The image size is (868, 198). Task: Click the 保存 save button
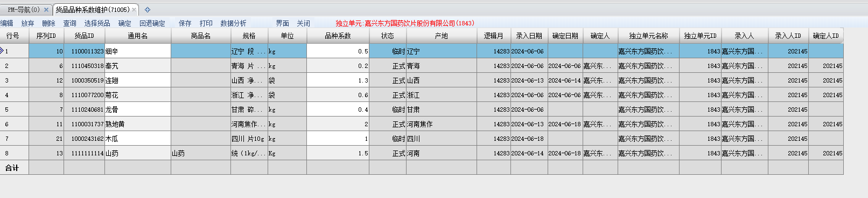[x=185, y=23]
